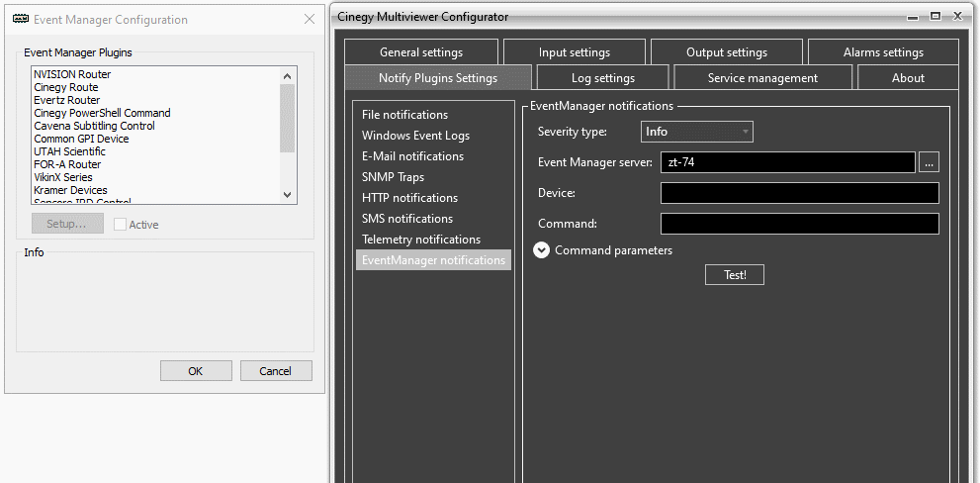Open the Service management tab

[762, 78]
